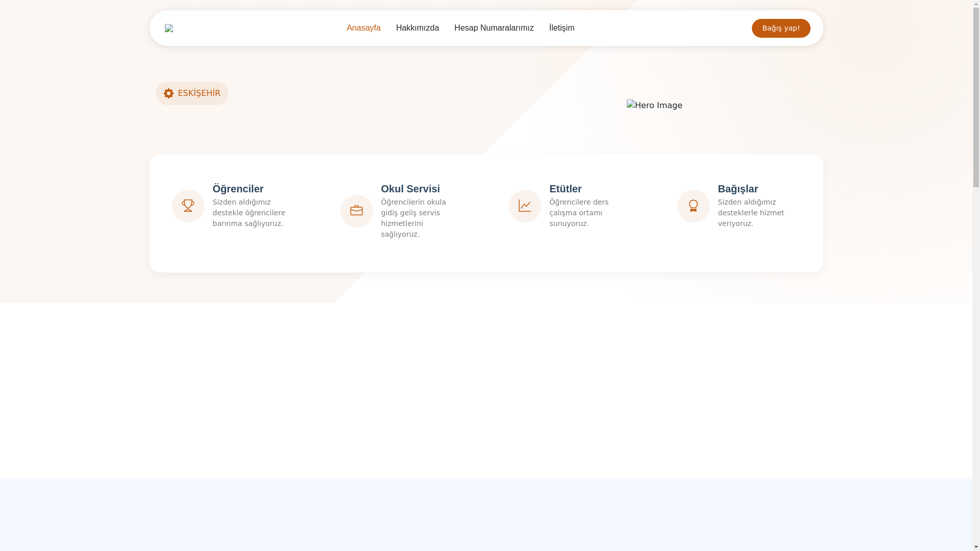Click text 'Öğrencilere ders çalışma ortamı sunuyoruz.'

[x=579, y=213]
